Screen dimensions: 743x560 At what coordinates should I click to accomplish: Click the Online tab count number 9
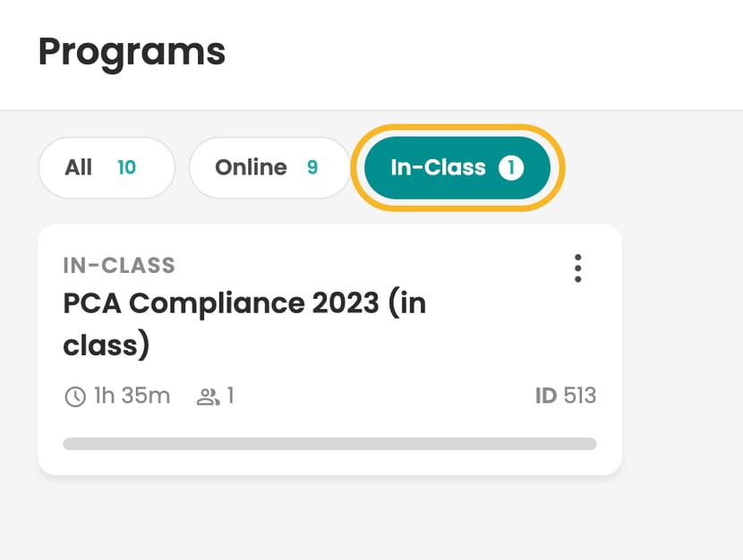[x=312, y=167]
